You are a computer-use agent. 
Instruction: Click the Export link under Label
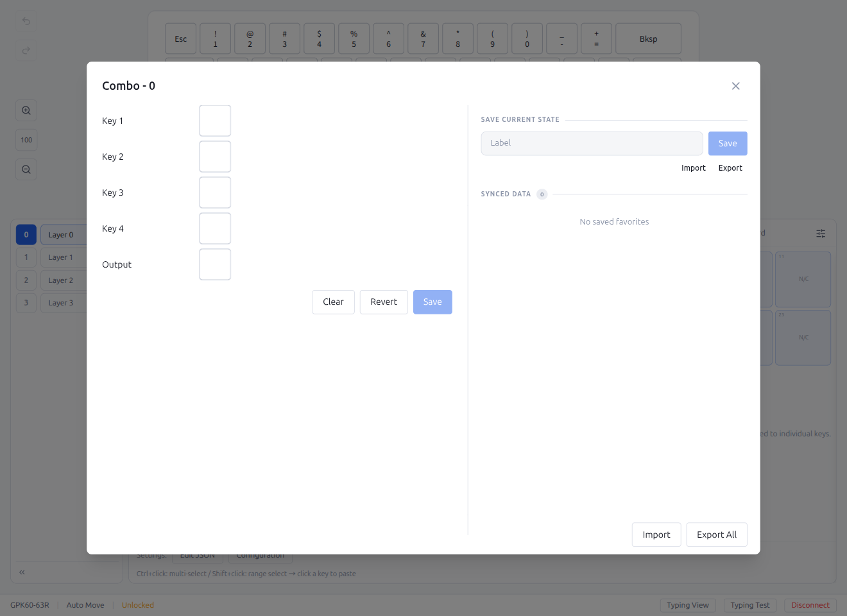click(x=730, y=168)
